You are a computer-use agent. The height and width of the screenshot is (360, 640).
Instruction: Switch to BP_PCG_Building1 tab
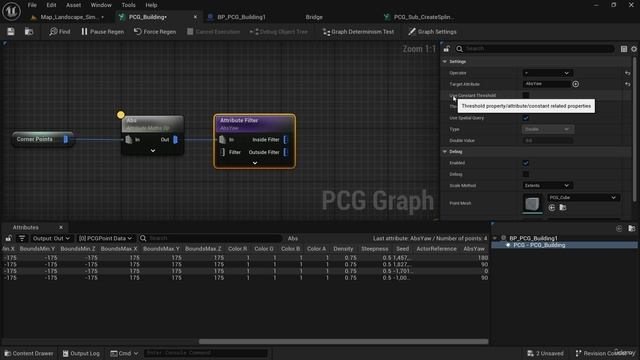tap(241, 17)
